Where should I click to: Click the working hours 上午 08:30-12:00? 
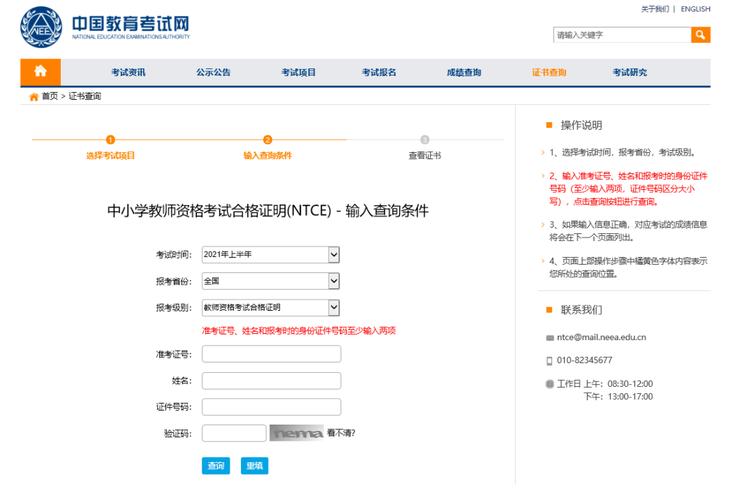click(618, 384)
